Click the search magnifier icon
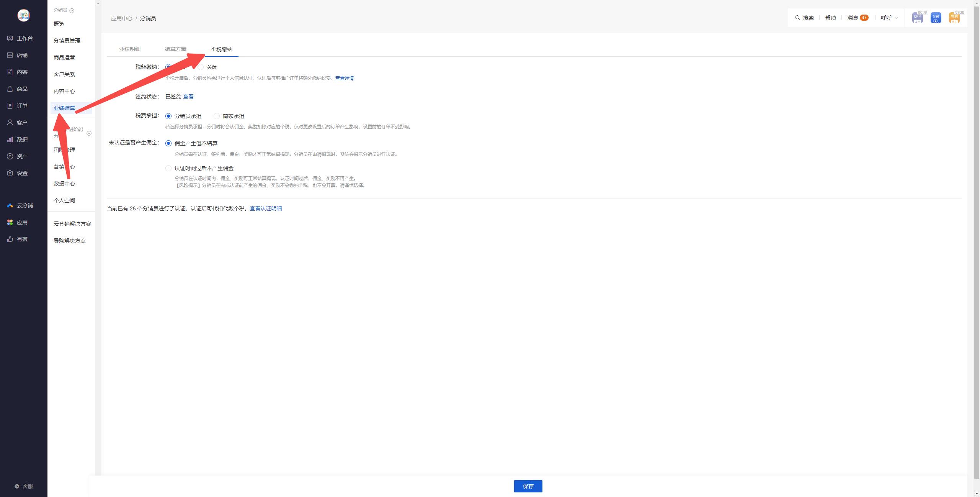Image resolution: width=980 pixels, height=497 pixels. click(798, 18)
